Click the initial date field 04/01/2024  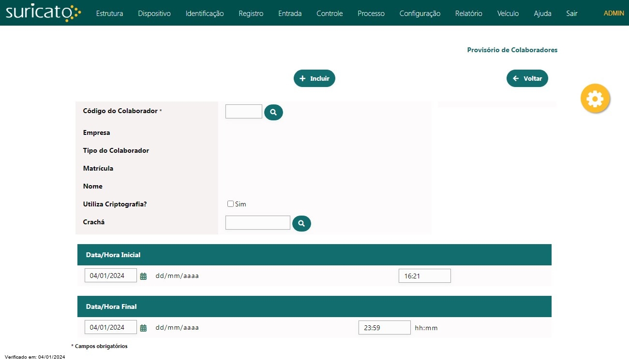coord(111,276)
